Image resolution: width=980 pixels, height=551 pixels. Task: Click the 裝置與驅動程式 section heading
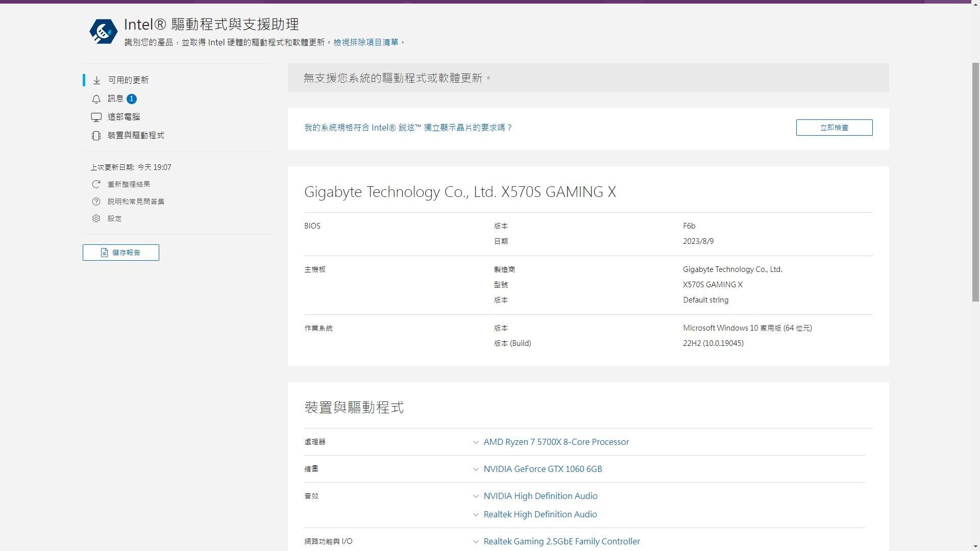coord(354,408)
